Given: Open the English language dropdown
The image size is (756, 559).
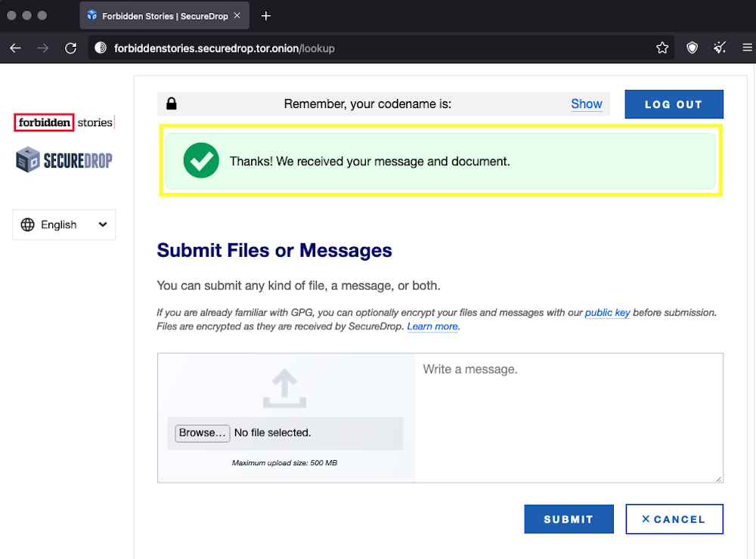Looking at the screenshot, I should (x=64, y=224).
